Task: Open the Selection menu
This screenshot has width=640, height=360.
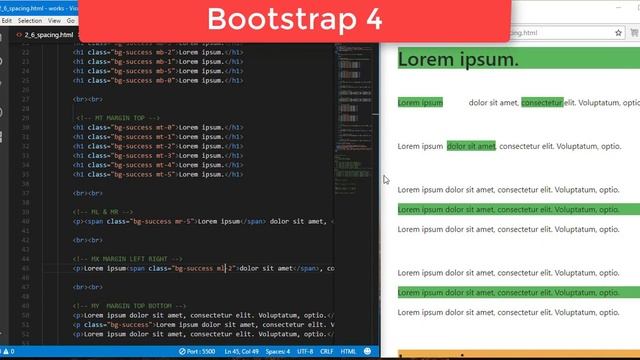Action: 29,20
